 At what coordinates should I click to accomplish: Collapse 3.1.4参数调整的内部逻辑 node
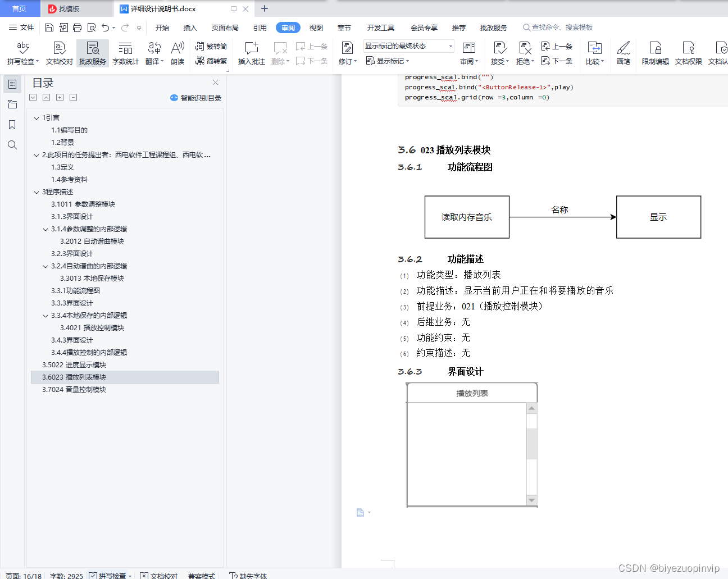tap(46, 229)
